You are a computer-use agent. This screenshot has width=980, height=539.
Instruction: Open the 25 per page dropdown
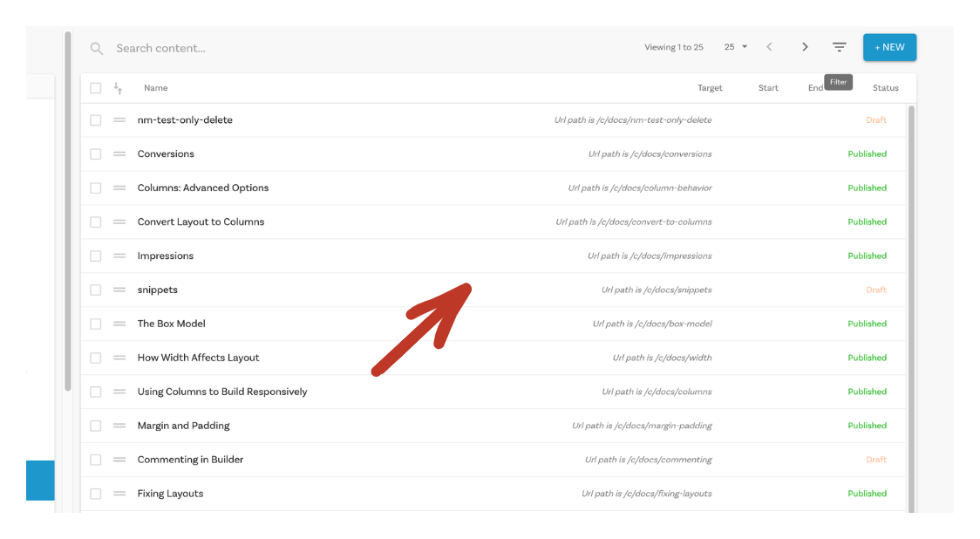pos(735,47)
